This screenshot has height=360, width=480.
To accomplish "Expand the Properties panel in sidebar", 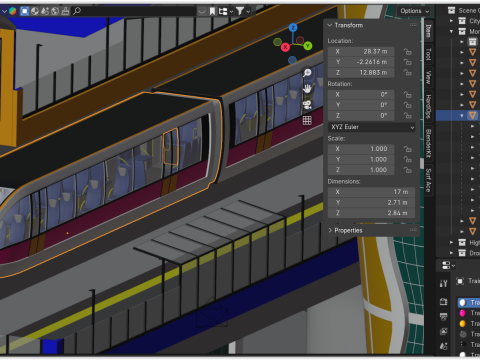I will point(330,230).
